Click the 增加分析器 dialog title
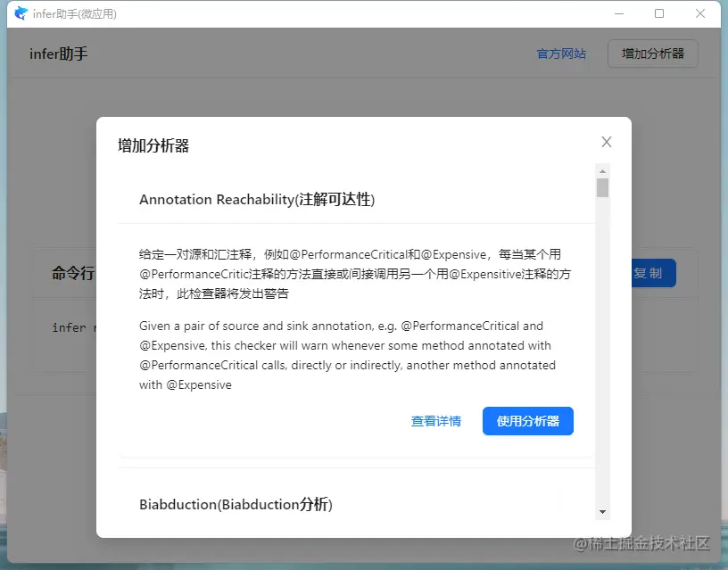The width and height of the screenshot is (728, 570). [153, 145]
